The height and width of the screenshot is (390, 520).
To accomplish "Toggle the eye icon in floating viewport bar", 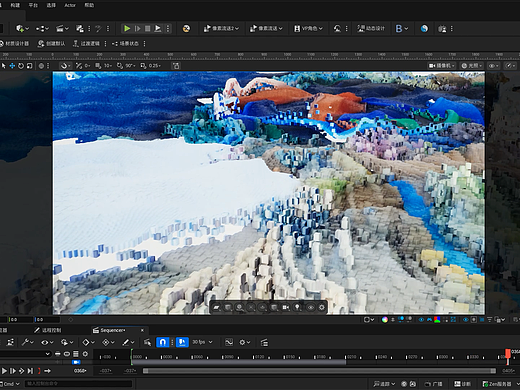I will tap(311, 307).
